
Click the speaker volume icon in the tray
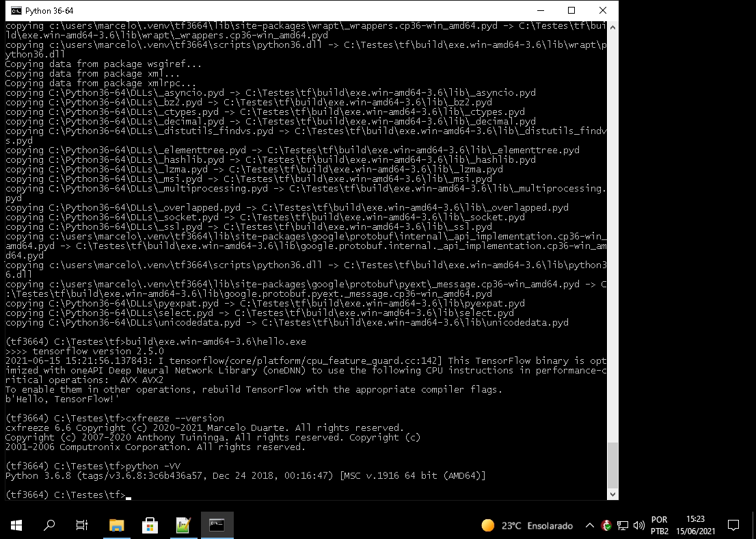click(x=638, y=525)
